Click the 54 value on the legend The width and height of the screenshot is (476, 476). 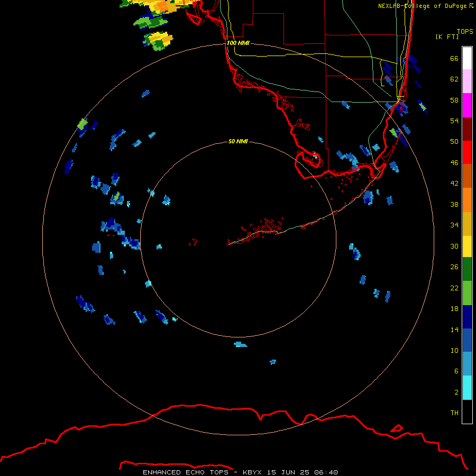454,121
